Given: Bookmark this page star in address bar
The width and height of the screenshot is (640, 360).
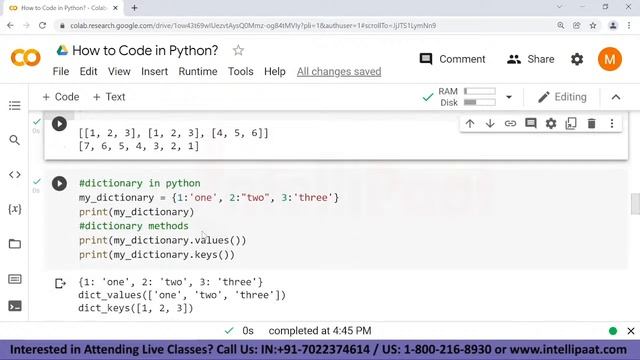Looking at the screenshot, I should [593, 25].
